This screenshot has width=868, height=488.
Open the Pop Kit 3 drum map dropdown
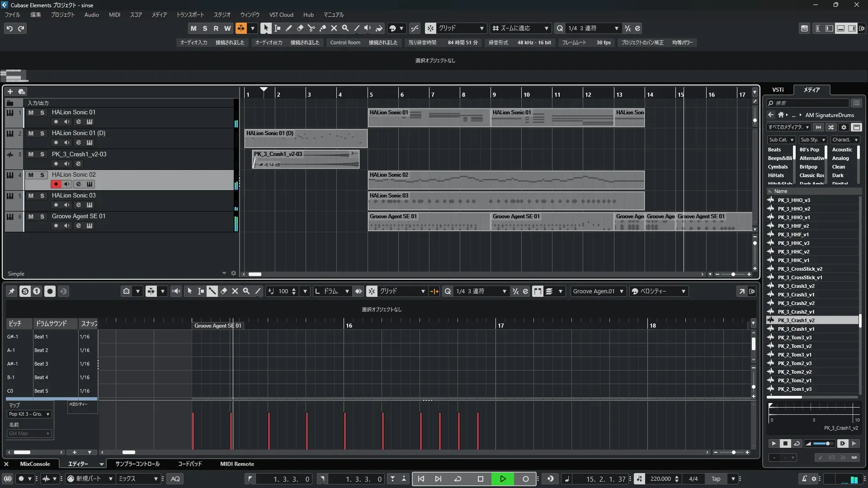(x=29, y=414)
